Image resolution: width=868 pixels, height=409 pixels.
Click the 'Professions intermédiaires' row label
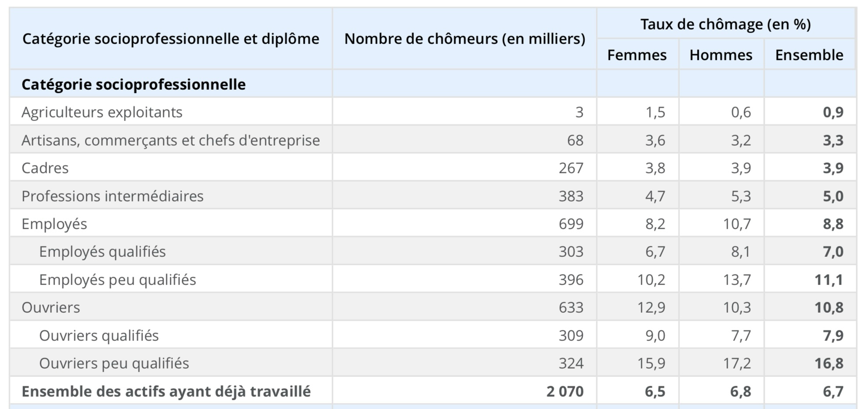(113, 196)
